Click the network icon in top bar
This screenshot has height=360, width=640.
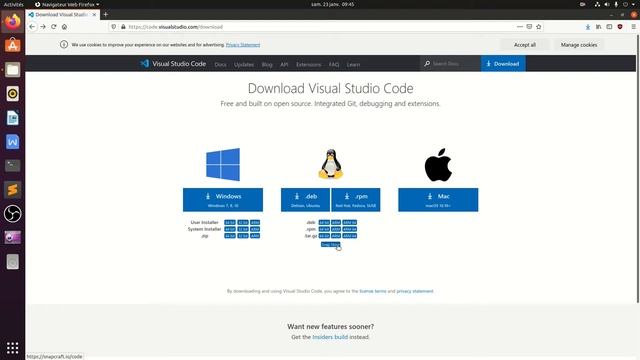[597, 4]
